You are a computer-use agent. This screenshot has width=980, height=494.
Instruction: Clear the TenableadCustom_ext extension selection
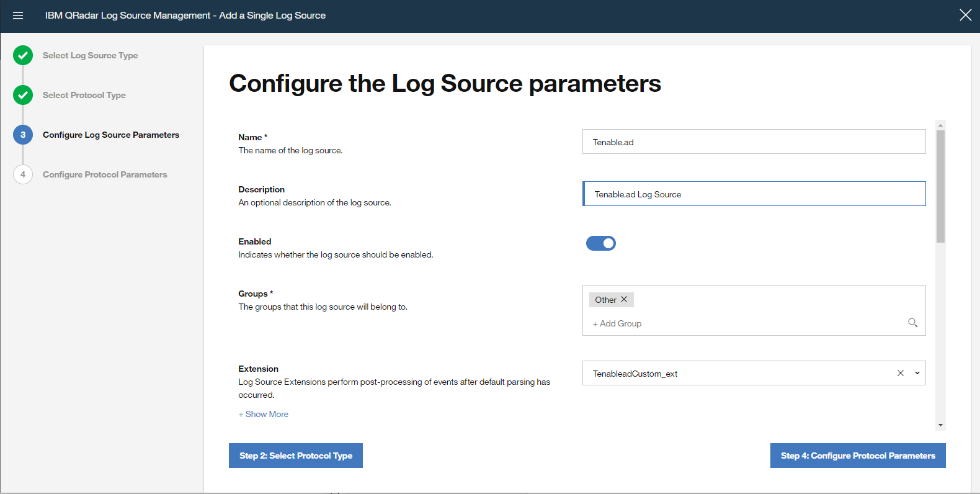901,373
